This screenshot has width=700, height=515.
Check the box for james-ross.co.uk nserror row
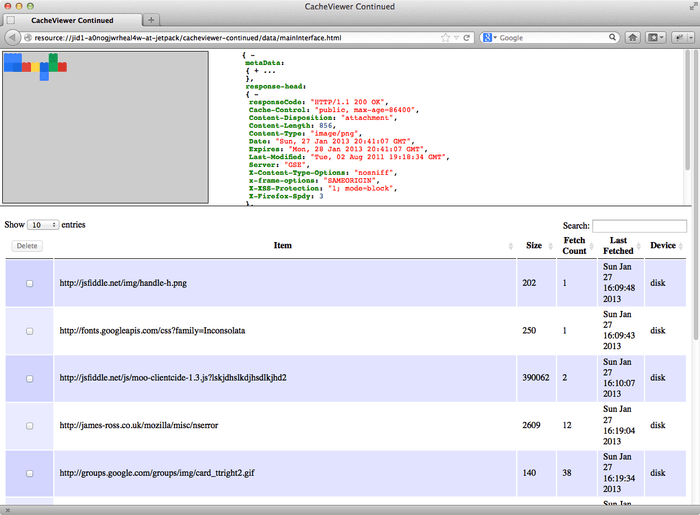click(x=29, y=426)
